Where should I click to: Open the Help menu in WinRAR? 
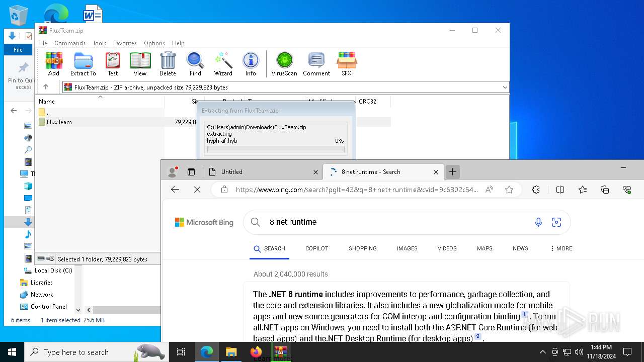coord(178,43)
